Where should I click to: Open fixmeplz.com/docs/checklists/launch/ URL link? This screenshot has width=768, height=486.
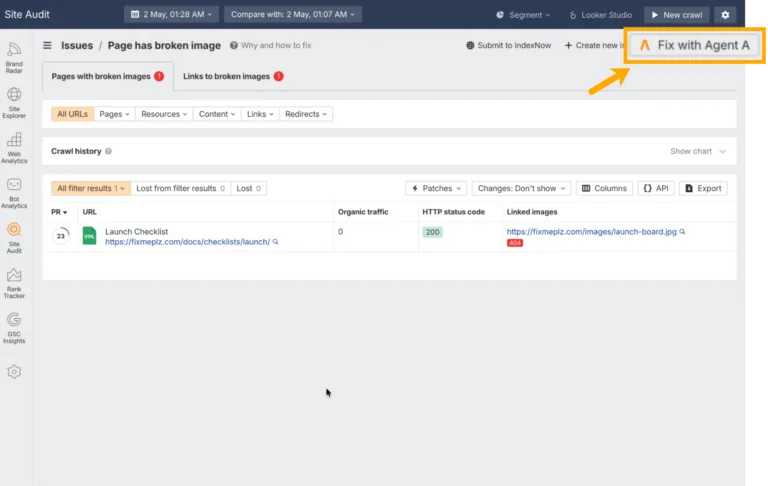(188, 242)
